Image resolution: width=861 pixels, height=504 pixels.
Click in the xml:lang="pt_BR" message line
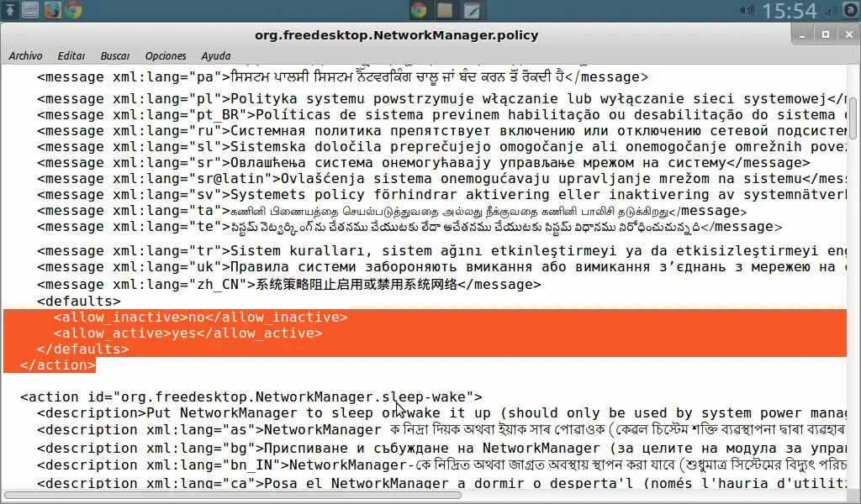pos(441,114)
